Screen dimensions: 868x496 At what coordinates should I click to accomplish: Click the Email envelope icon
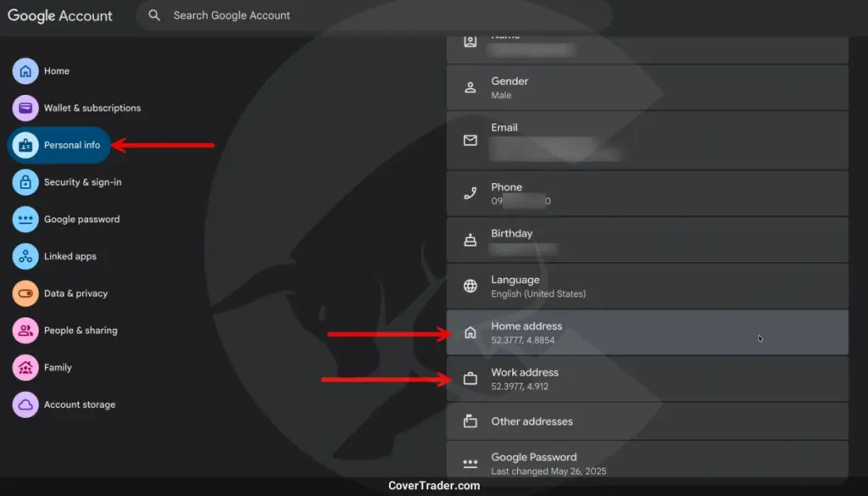point(470,141)
